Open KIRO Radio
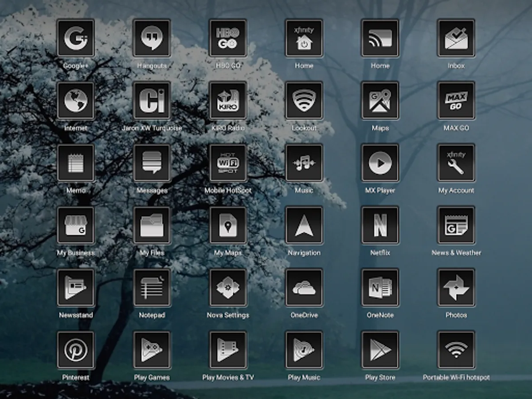The image size is (532, 399). click(x=228, y=101)
